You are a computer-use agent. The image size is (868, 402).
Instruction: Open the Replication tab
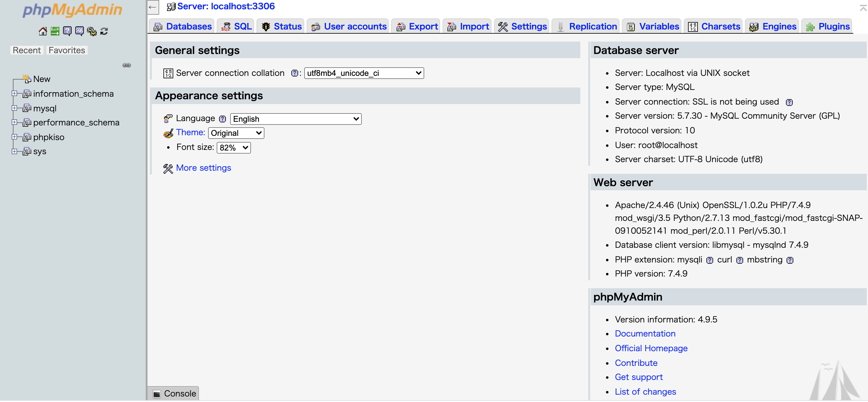click(593, 26)
